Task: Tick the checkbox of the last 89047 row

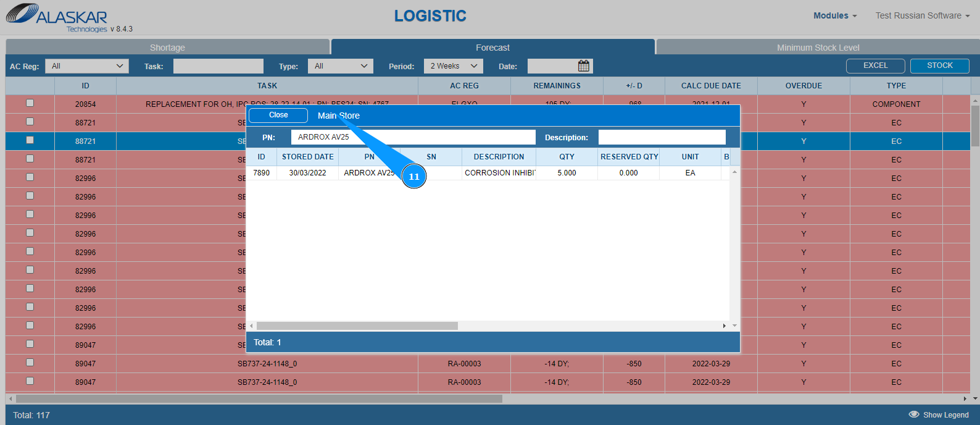Action: [x=30, y=381]
